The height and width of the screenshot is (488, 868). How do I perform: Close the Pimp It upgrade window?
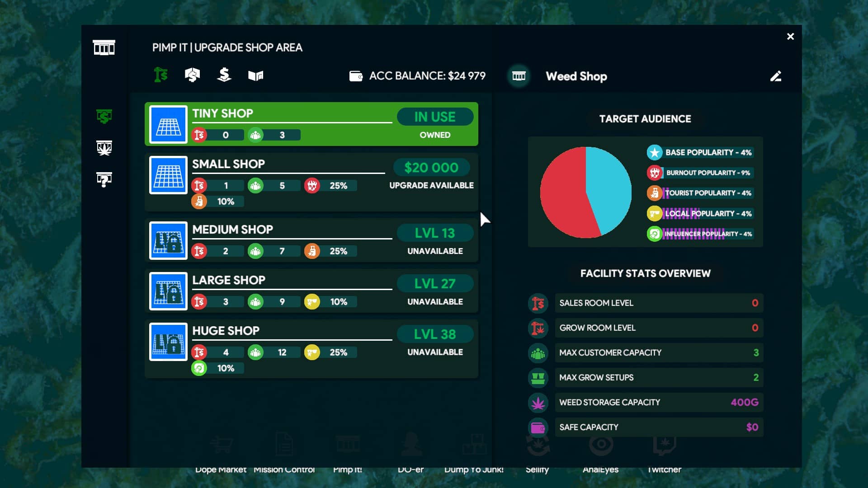click(x=790, y=37)
